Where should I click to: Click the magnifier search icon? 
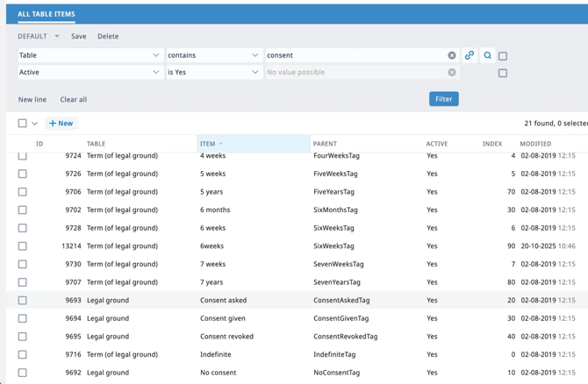point(488,55)
